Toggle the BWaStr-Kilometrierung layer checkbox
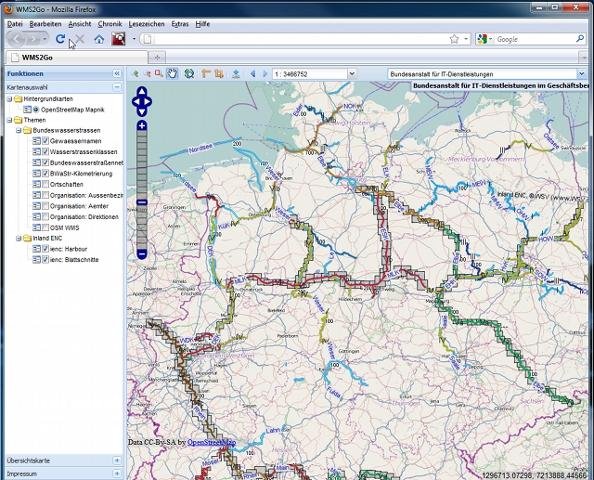The height and width of the screenshot is (480, 594). 45,174
